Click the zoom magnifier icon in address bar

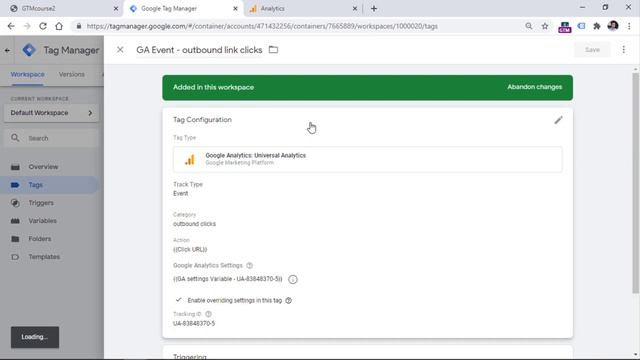click(x=529, y=26)
